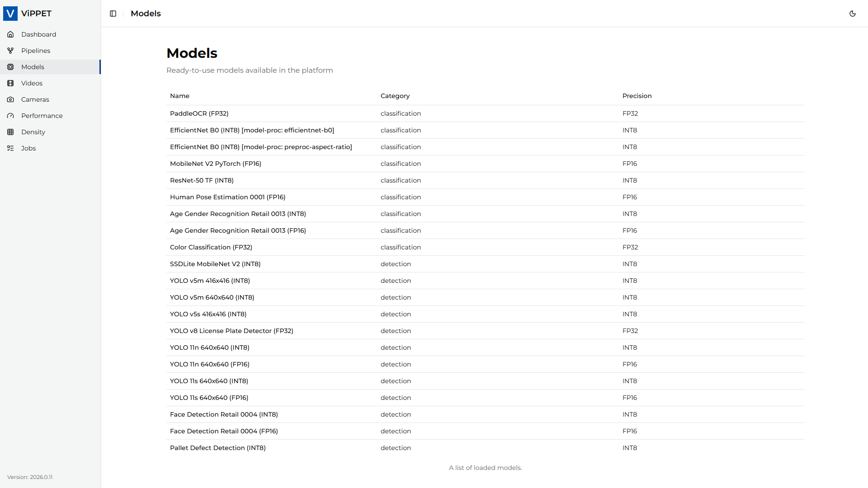Open Dashboard via its home icon
Image resolution: width=868 pixels, height=488 pixels.
[10, 34]
